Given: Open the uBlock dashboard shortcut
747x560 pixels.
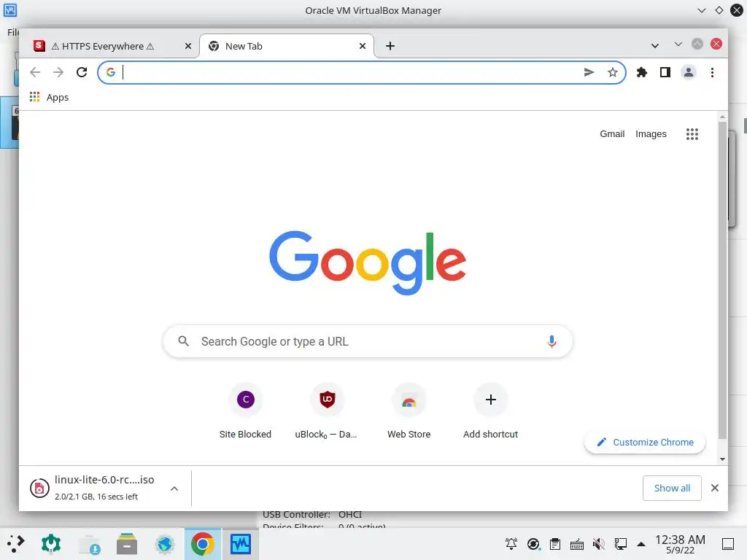Looking at the screenshot, I should click(327, 412).
